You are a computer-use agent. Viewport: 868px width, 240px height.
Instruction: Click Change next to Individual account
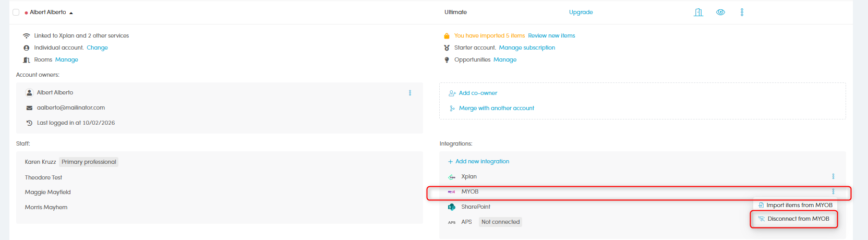(97, 47)
